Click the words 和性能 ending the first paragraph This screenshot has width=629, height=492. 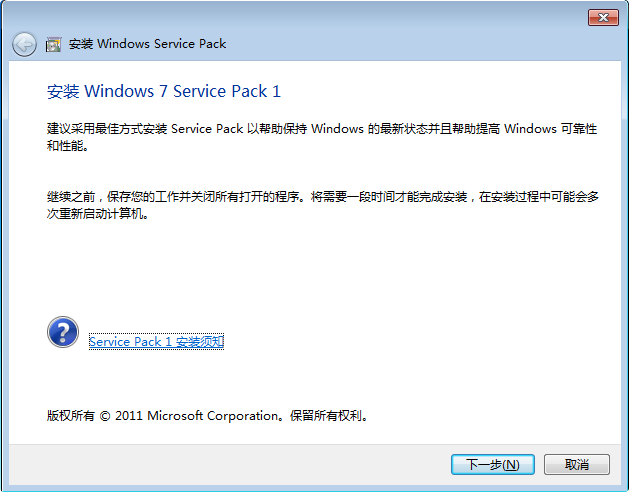click(x=63, y=146)
